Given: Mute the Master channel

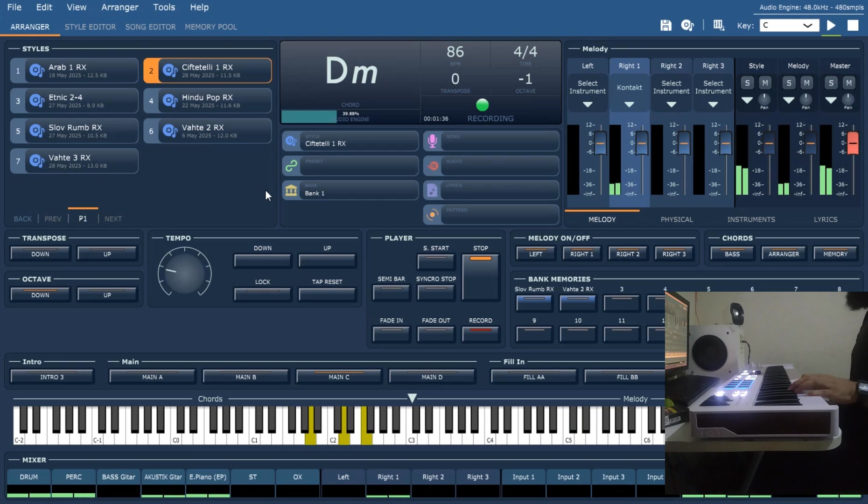Looking at the screenshot, I should click(849, 83).
